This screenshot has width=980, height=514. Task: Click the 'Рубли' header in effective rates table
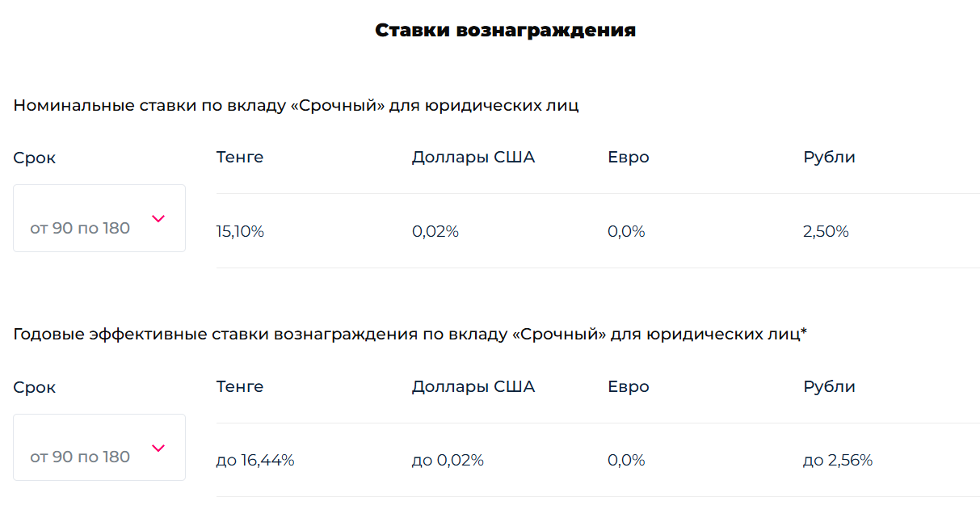coord(829,386)
